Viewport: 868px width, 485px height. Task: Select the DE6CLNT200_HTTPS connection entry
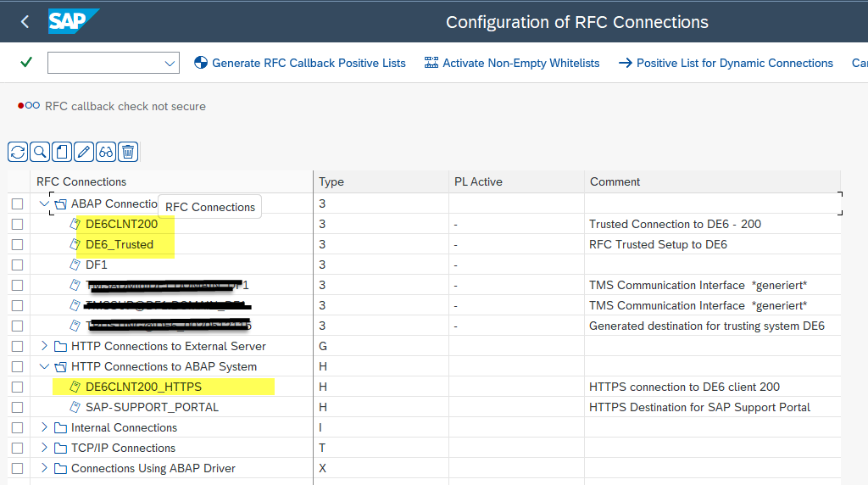[143, 387]
